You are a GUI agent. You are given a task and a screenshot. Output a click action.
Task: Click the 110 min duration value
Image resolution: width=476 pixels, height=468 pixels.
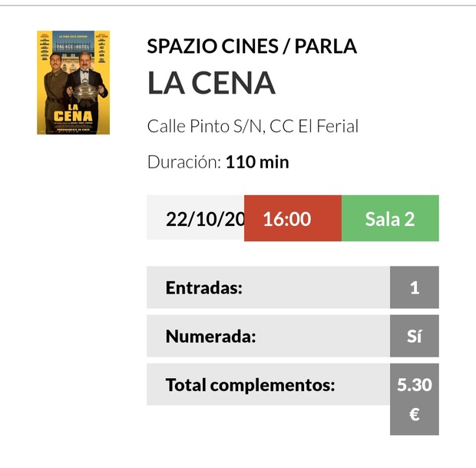[x=257, y=162]
